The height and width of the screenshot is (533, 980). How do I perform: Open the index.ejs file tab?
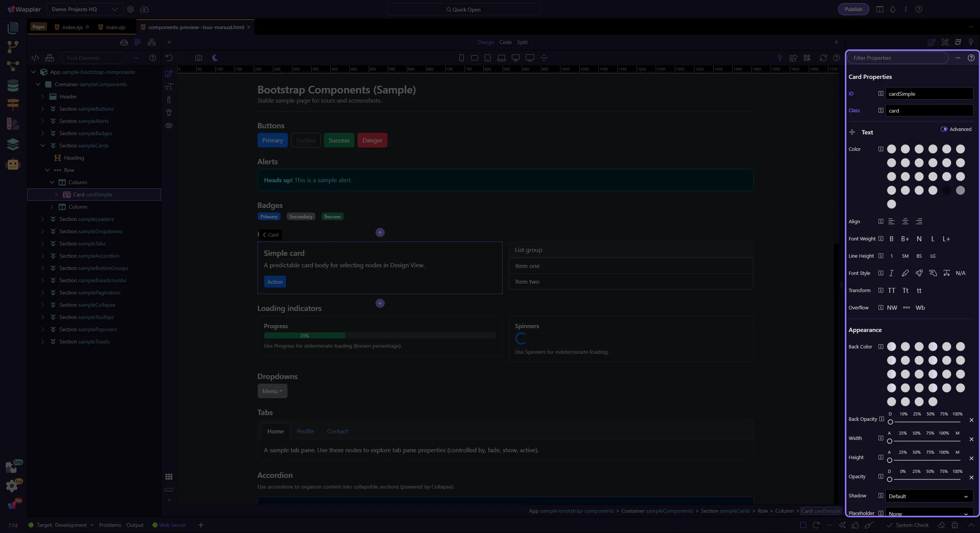[72, 27]
